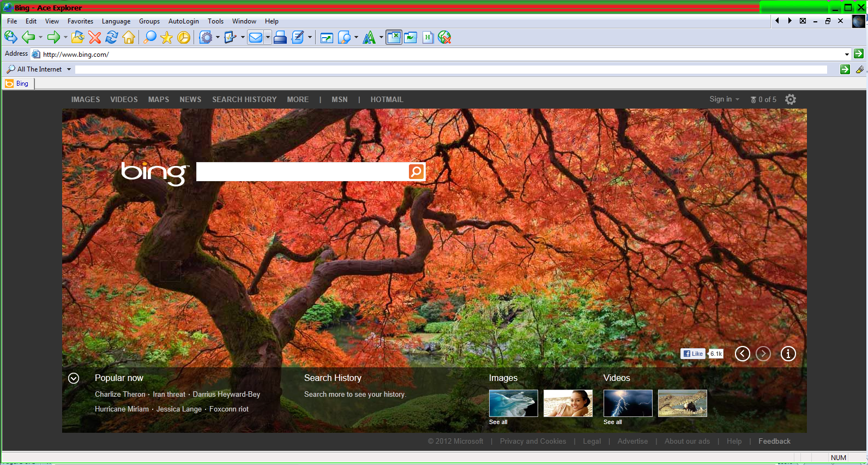Expand the text size dropdown arrow

coord(381,37)
